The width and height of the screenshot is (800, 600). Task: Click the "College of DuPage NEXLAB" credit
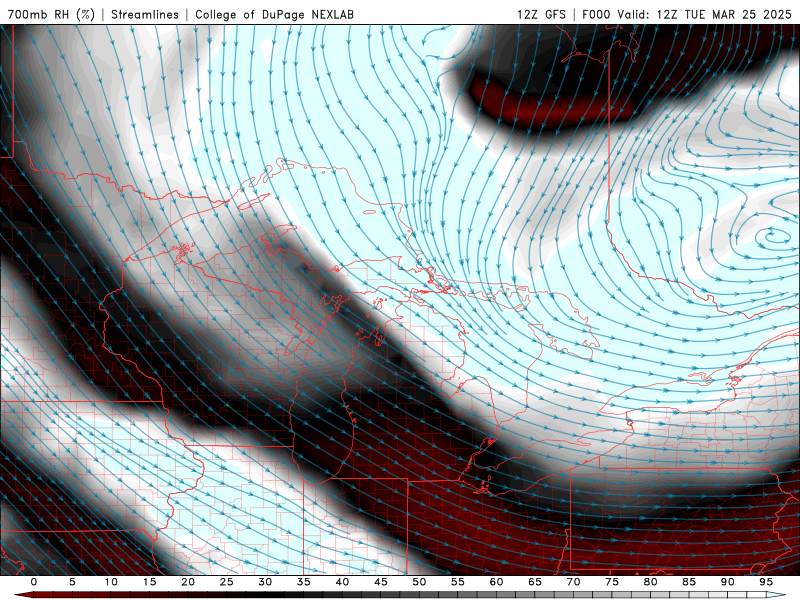pos(274,14)
